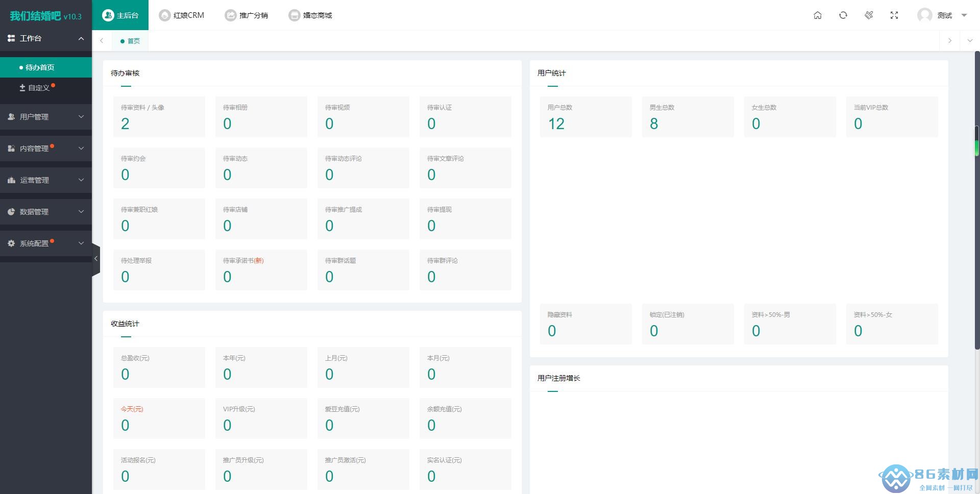This screenshot has height=494, width=980.
Task: Select the 首页 page tab
Action: coord(130,41)
